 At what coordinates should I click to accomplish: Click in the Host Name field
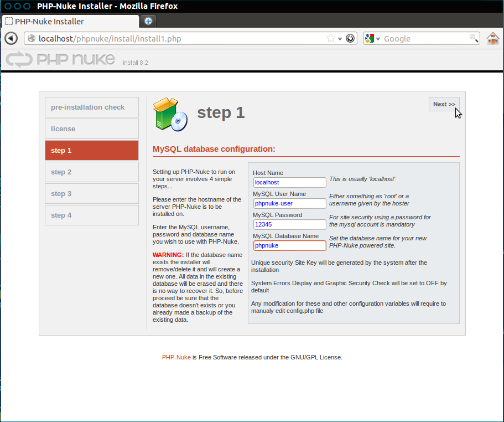tap(289, 182)
